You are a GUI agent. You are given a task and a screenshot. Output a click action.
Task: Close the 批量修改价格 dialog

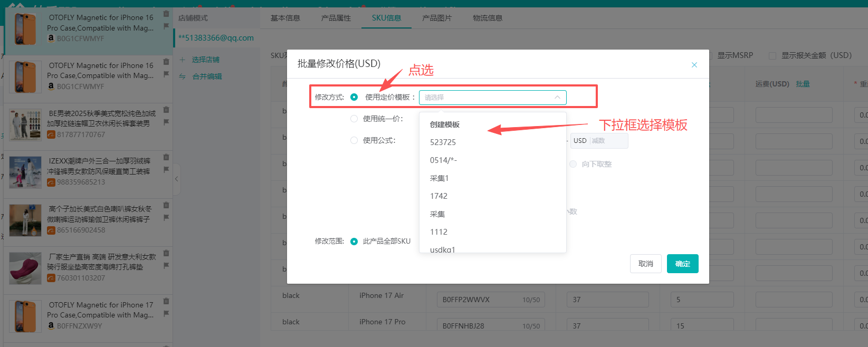click(x=694, y=65)
